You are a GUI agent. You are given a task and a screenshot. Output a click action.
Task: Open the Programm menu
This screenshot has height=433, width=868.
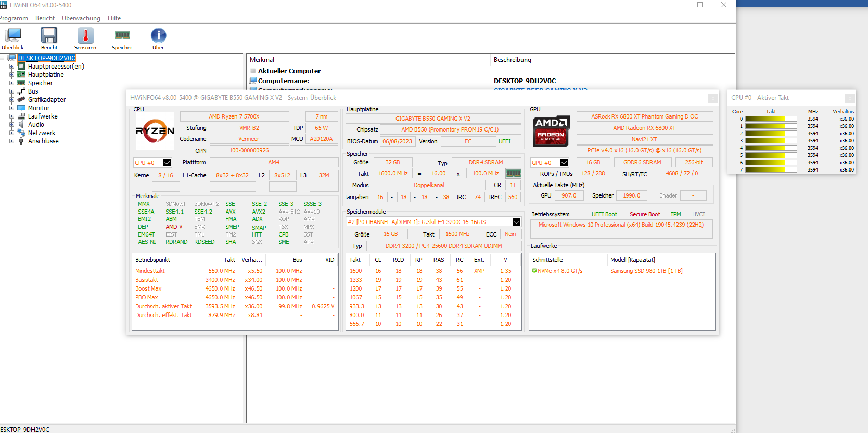[14, 18]
